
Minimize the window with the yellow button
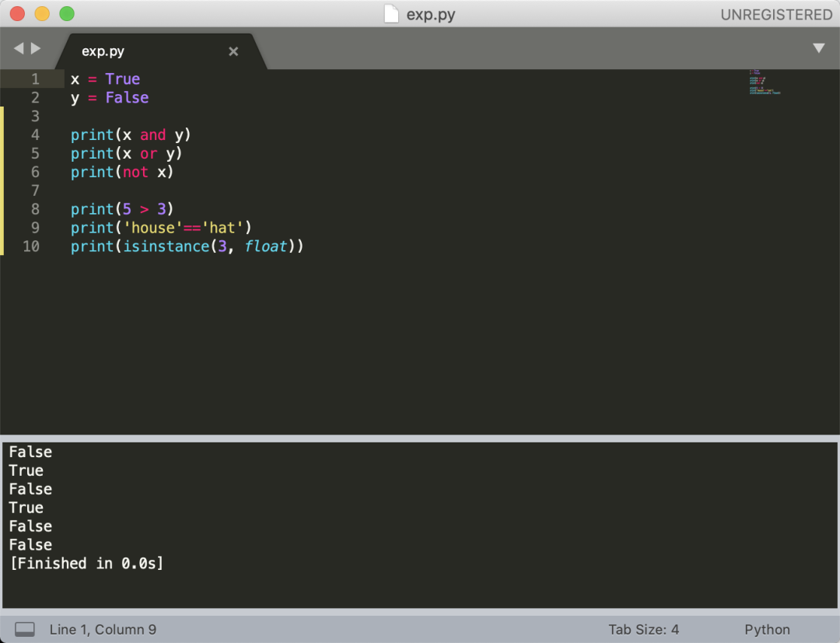point(42,14)
